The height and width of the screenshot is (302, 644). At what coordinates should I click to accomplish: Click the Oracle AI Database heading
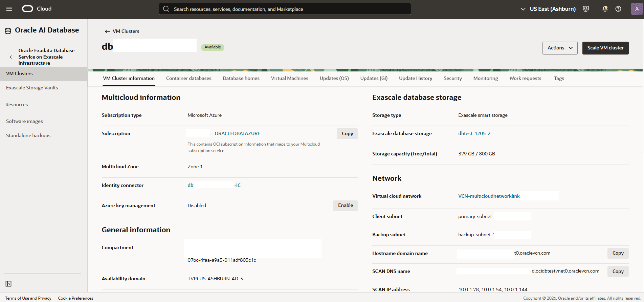(47, 30)
